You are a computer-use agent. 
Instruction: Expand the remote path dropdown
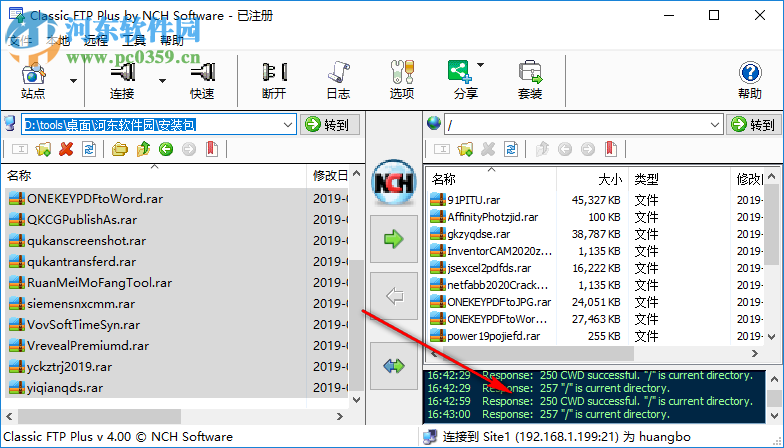tap(715, 124)
